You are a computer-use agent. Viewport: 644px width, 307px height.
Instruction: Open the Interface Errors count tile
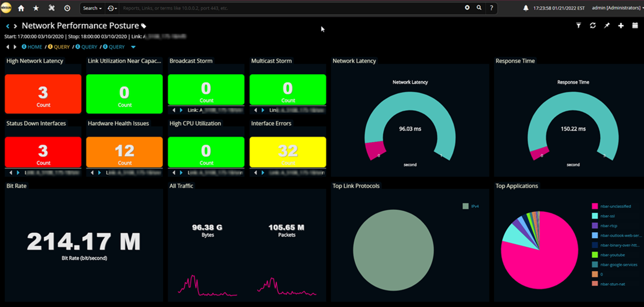click(x=288, y=152)
